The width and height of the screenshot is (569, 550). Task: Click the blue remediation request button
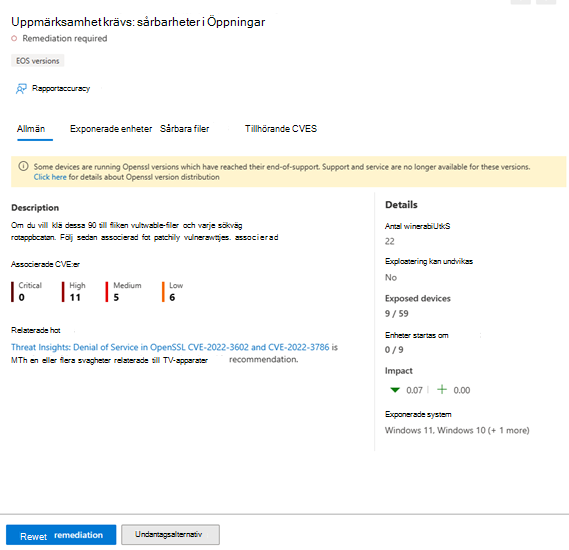point(61,535)
